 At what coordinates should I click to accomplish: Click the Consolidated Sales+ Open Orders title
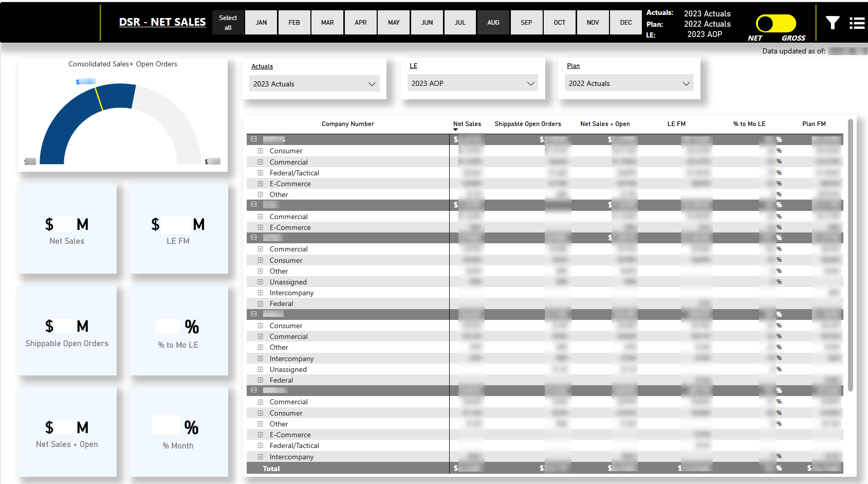tap(123, 64)
